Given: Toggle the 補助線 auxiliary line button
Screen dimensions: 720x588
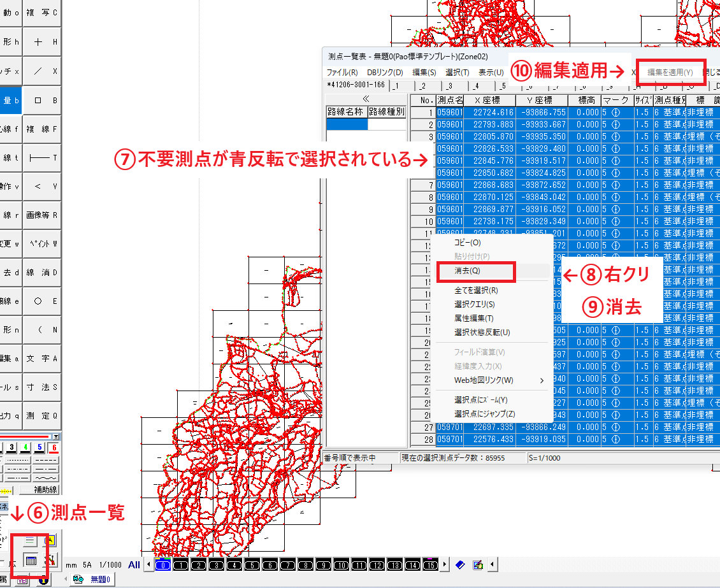Looking at the screenshot, I should (40, 490).
